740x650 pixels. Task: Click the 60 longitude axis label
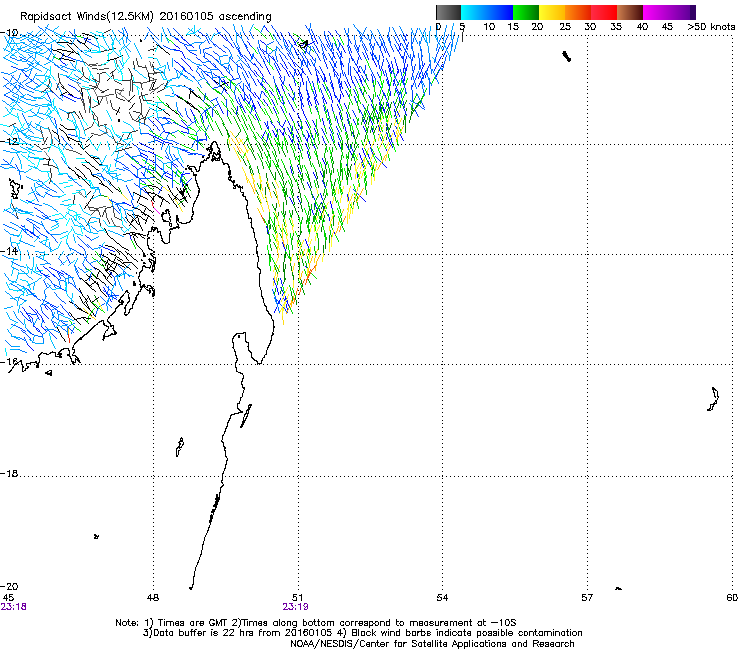pyautogui.click(x=732, y=598)
